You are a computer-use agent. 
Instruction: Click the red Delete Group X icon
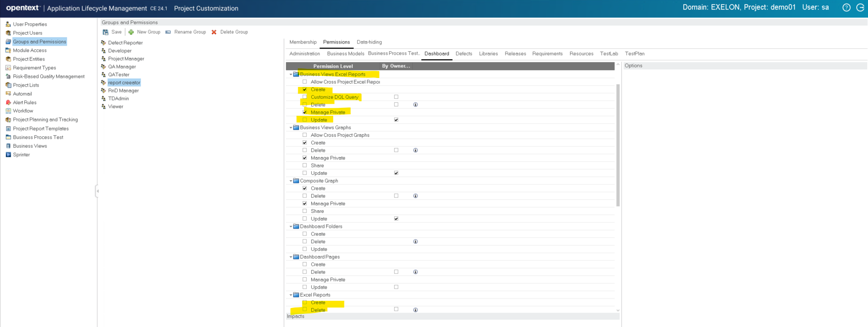click(x=214, y=32)
